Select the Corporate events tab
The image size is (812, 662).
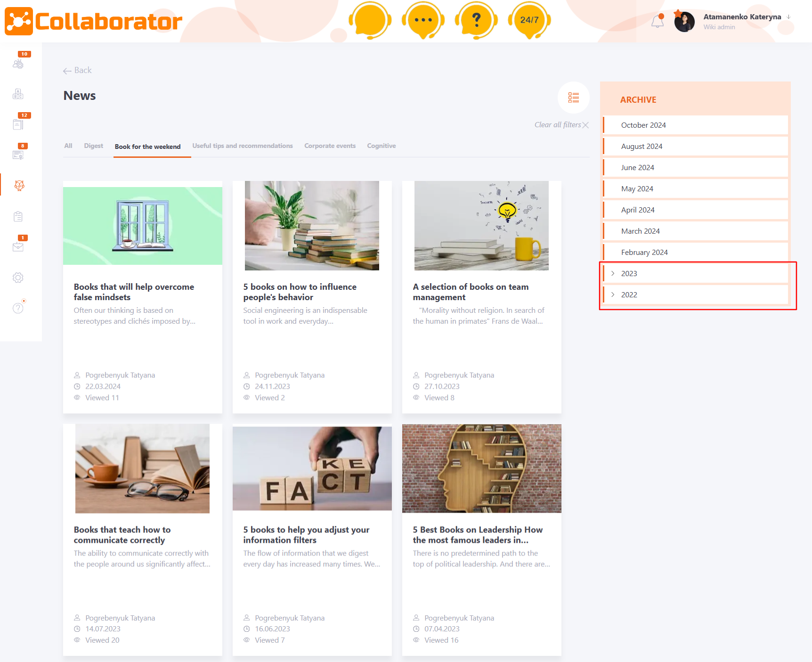click(330, 146)
